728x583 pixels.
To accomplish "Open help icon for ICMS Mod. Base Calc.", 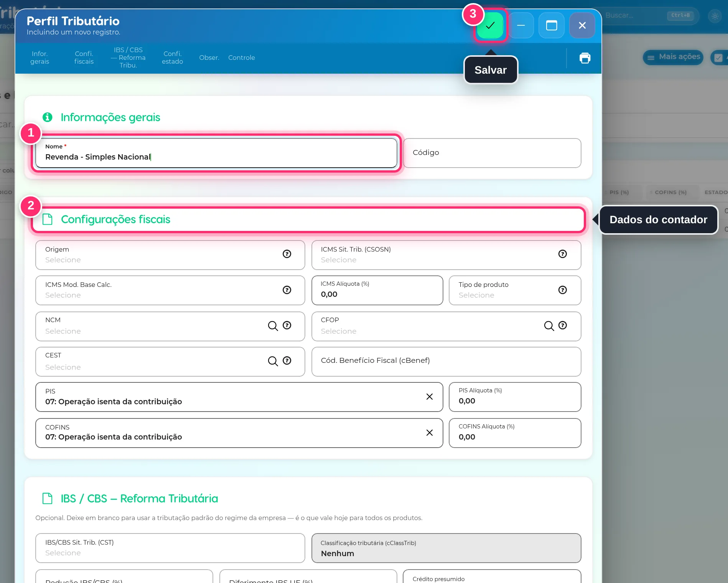I will tap(287, 290).
